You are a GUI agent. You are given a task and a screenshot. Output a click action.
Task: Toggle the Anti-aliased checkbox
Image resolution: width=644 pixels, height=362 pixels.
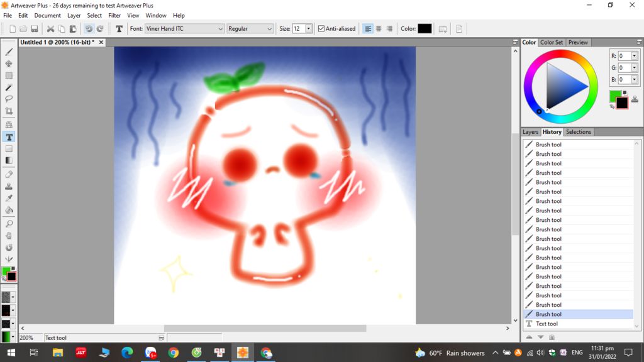pyautogui.click(x=321, y=29)
